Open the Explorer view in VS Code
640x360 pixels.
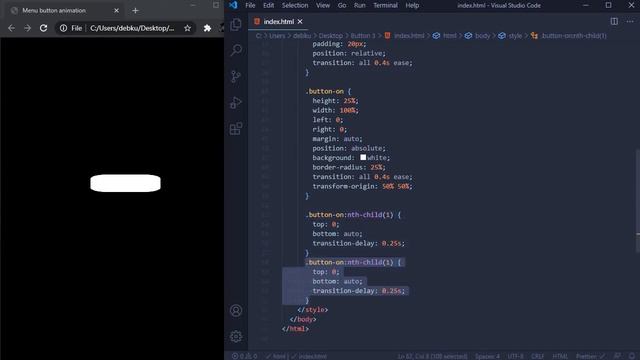click(236, 24)
